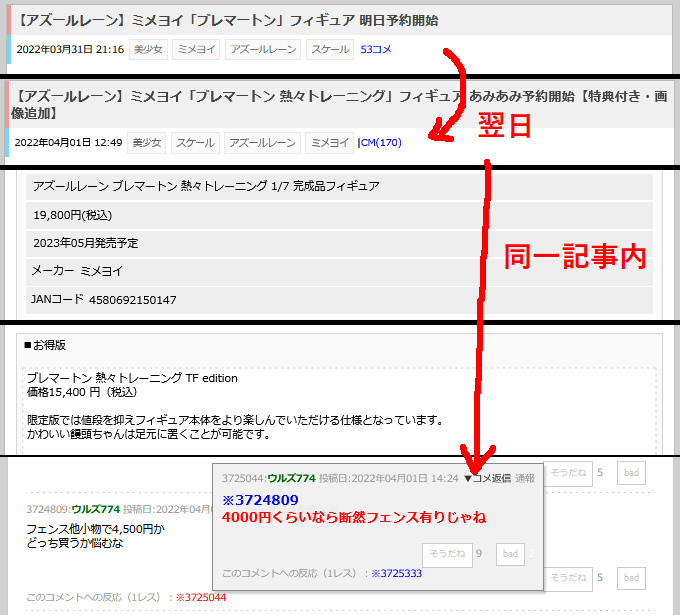Click 美少女 tag on the 04月01日 article
Viewport: 680px width, 615px height.
tap(148, 143)
